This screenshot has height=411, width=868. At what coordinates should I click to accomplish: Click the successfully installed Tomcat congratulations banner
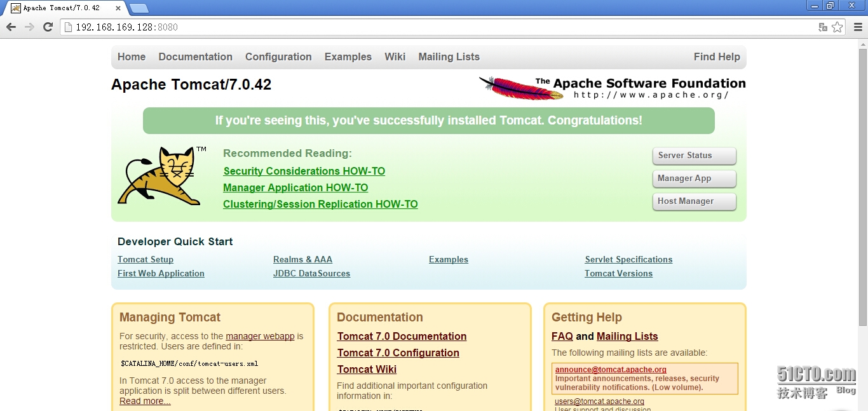[428, 120]
